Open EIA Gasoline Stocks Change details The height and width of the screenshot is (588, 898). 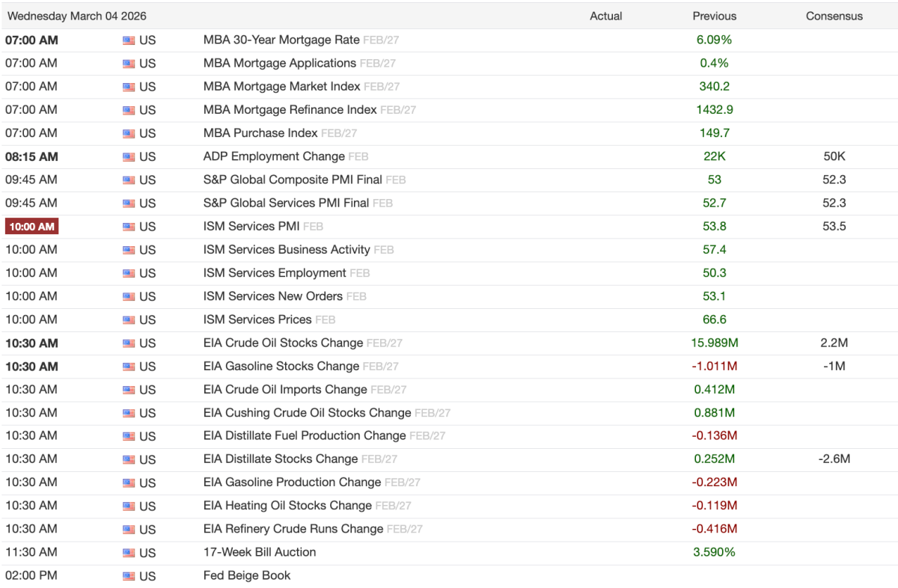point(281,366)
